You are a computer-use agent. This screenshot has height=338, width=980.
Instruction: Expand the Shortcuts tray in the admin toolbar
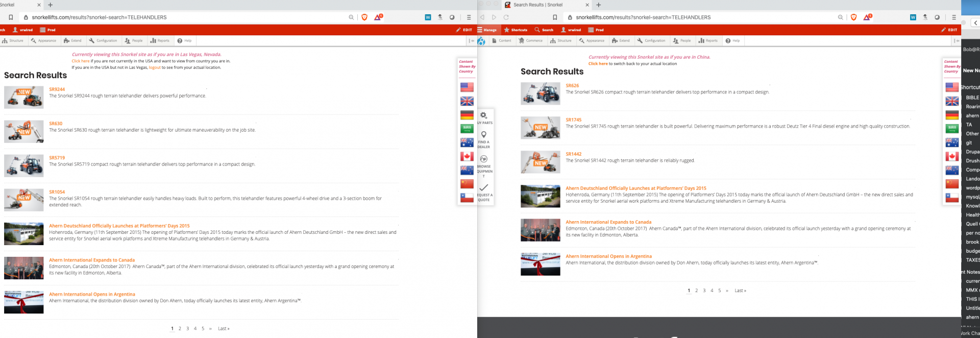[516, 30]
